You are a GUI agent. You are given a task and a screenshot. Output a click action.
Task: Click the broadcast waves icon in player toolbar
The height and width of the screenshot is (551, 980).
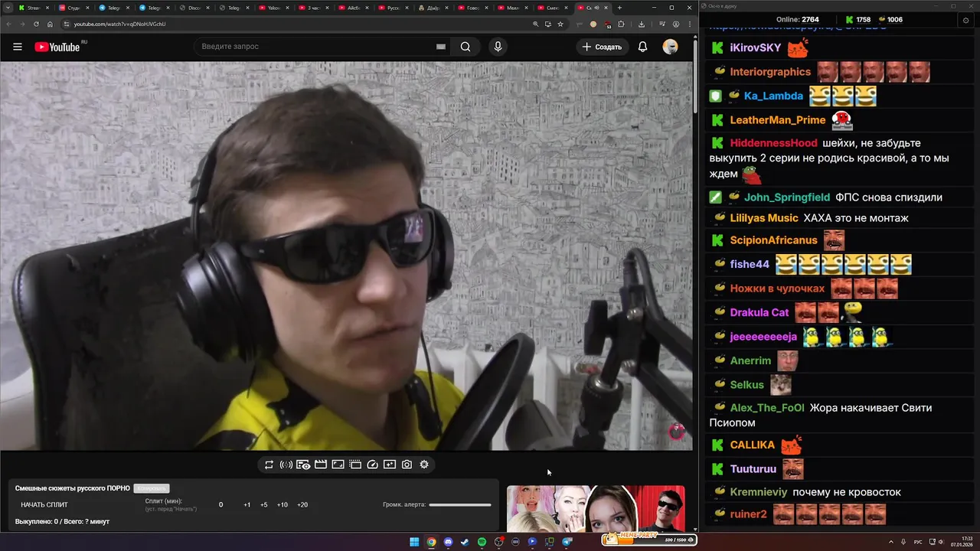pos(286,465)
